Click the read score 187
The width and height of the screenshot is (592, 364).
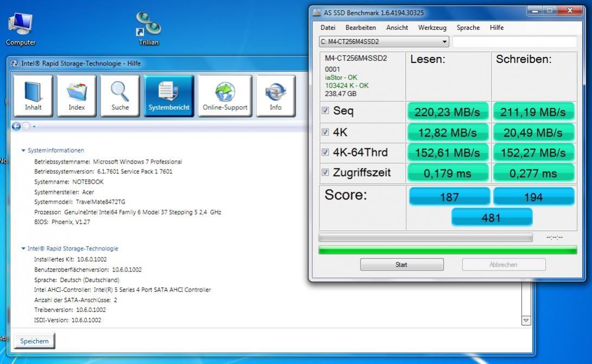[449, 197]
